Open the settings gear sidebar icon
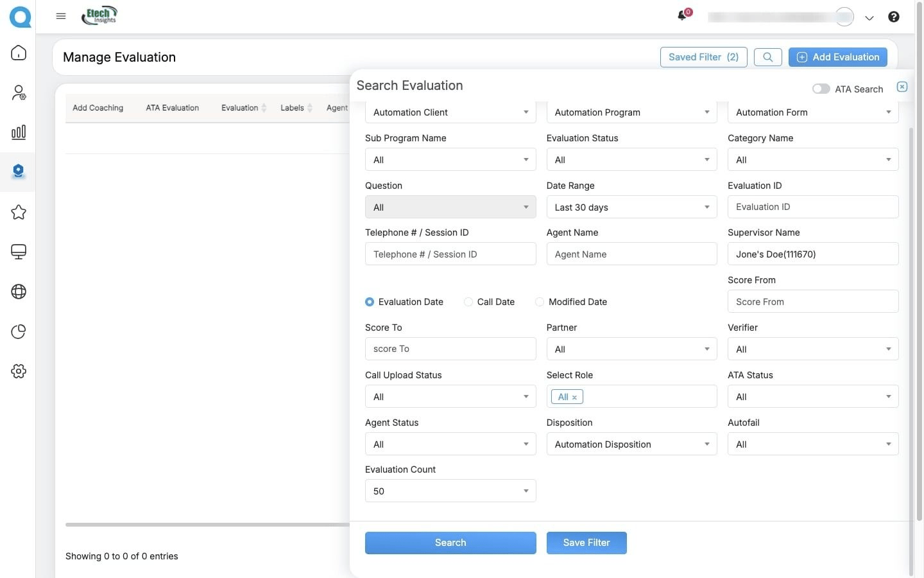 [x=19, y=371]
